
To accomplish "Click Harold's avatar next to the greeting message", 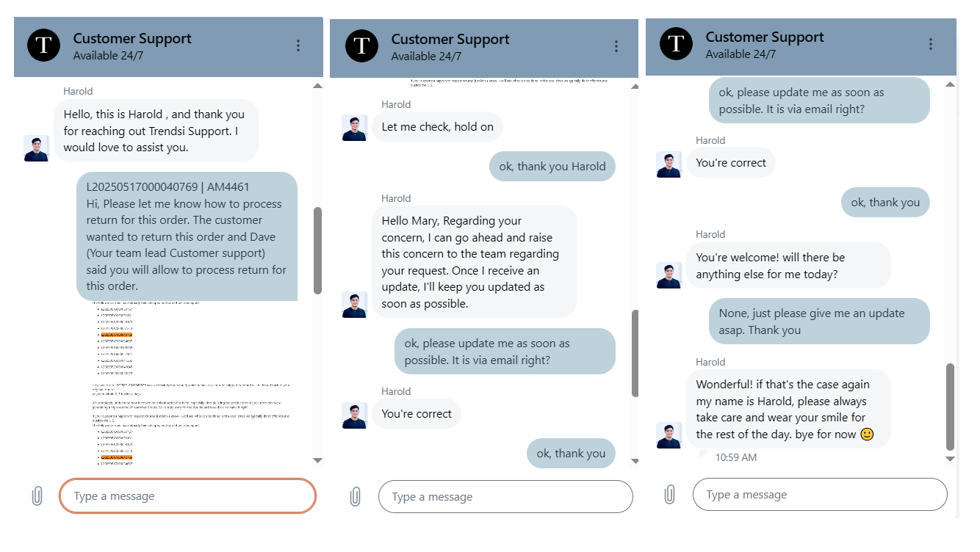I will [x=37, y=148].
